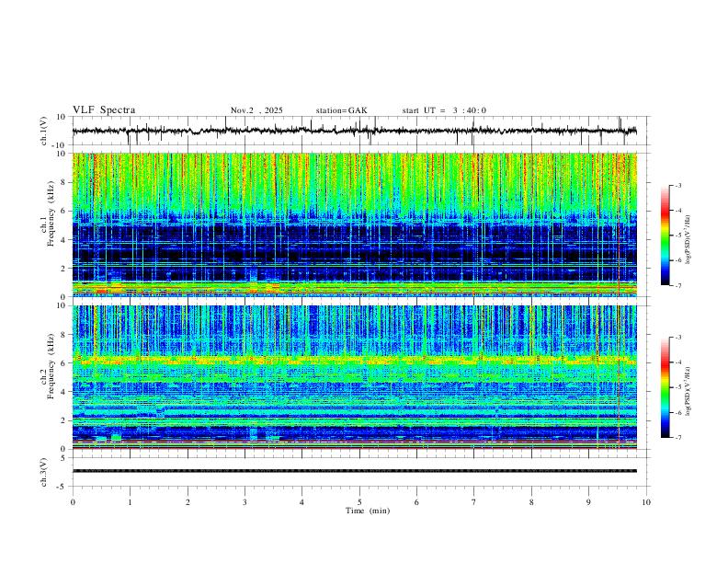Screen dimensions: 728x563
Task: Click the "ch.1(V)" axis label
Action: pyautogui.click(x=44, y=131)
